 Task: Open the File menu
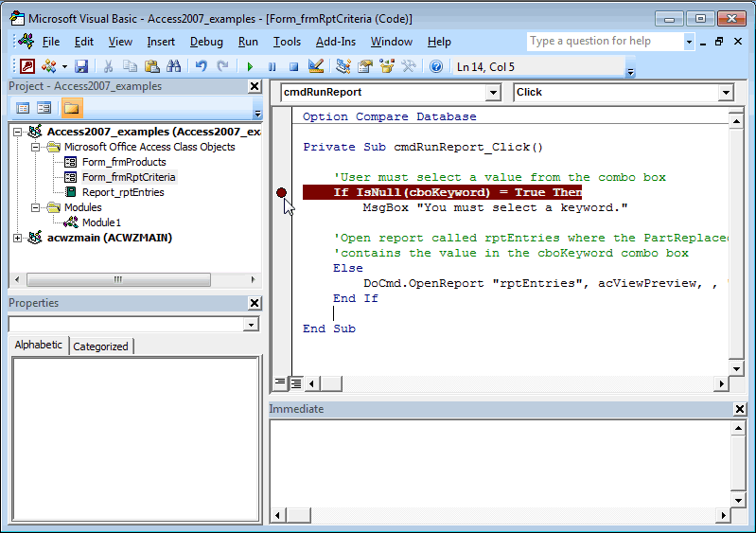[x=51, y=42]
